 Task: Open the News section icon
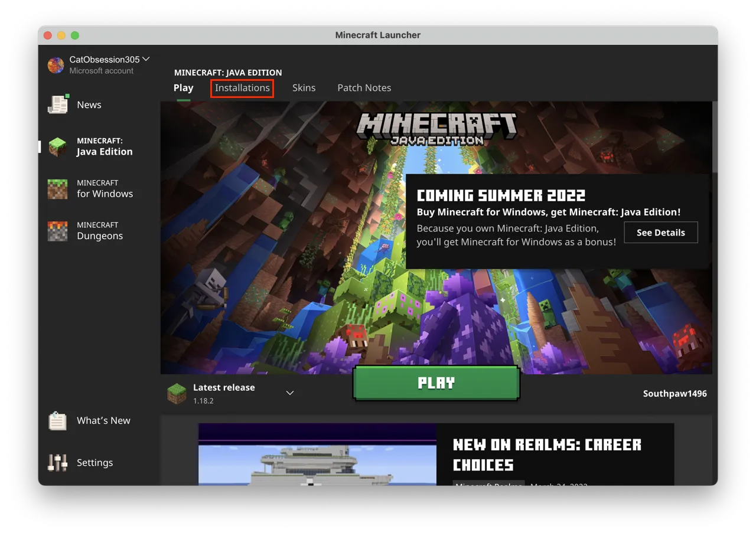tap(57, 103)
